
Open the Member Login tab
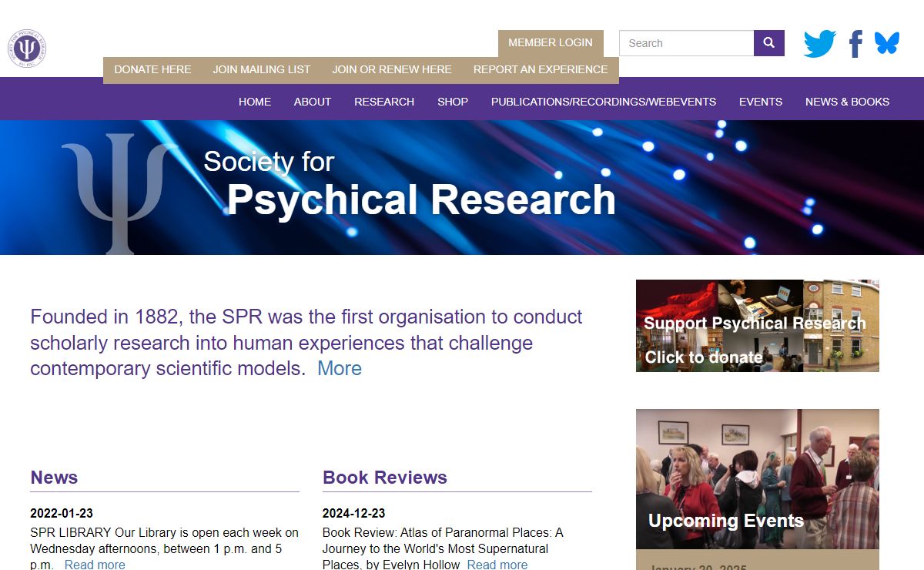[x=551, y=43]
